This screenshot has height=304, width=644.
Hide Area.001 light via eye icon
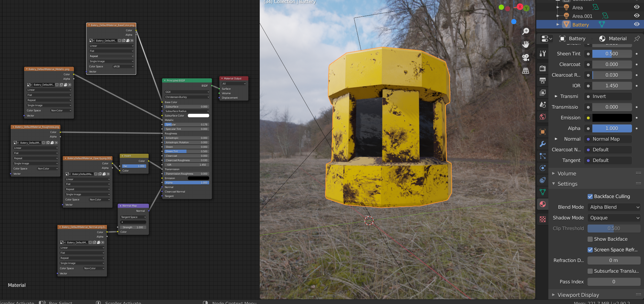[x=637, y=16]
